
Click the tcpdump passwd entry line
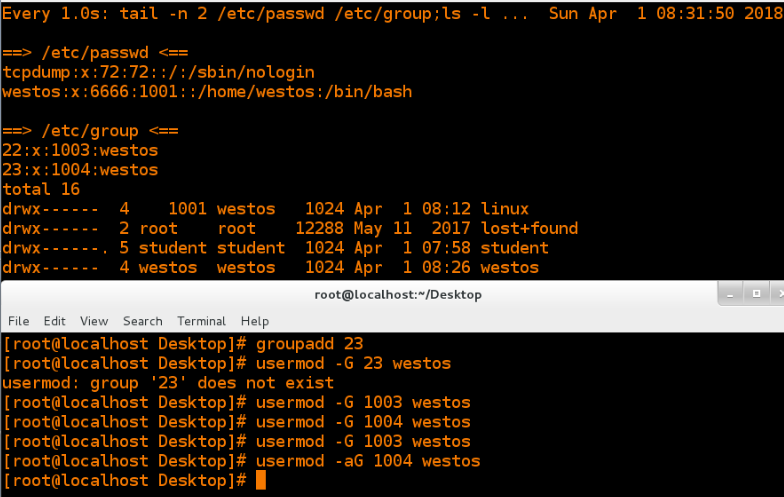click(158, 72)
